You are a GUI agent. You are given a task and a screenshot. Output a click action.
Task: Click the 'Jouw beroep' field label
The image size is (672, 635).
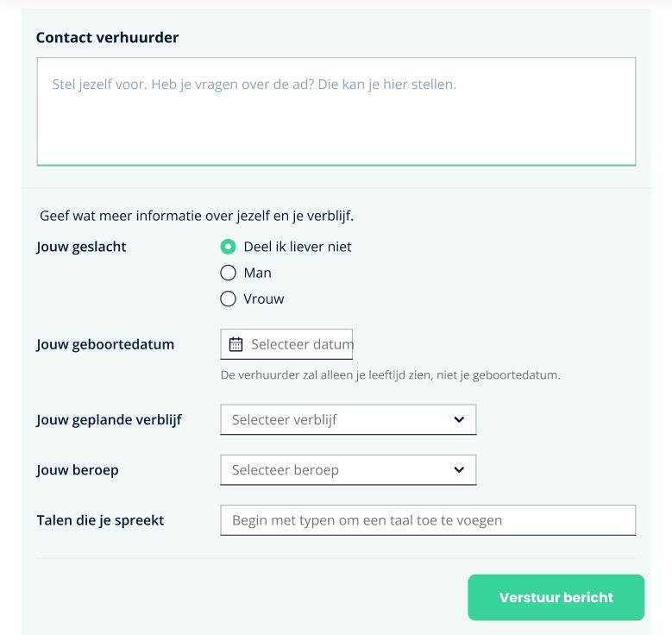pos(78,470)
